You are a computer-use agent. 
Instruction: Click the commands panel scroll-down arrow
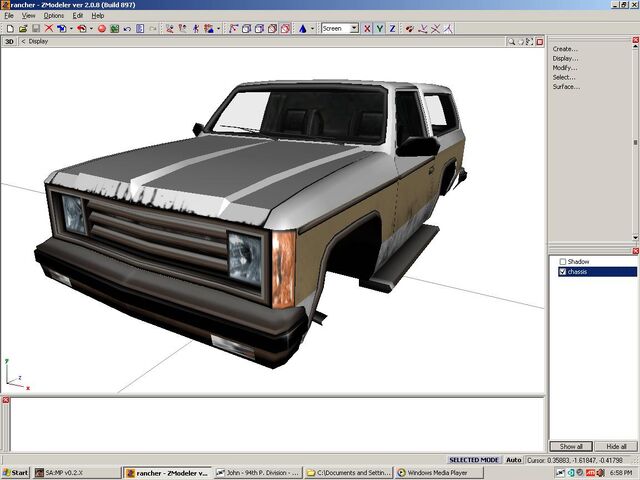636,238
